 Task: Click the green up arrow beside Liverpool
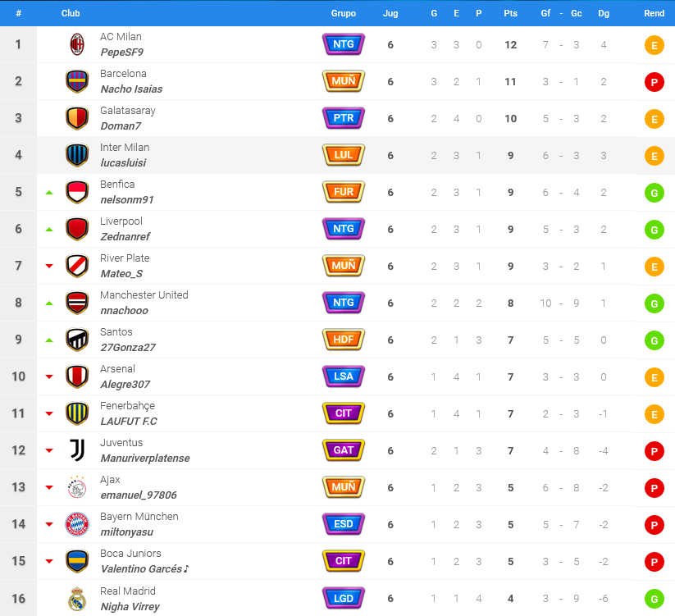click(x=49, y=230)
